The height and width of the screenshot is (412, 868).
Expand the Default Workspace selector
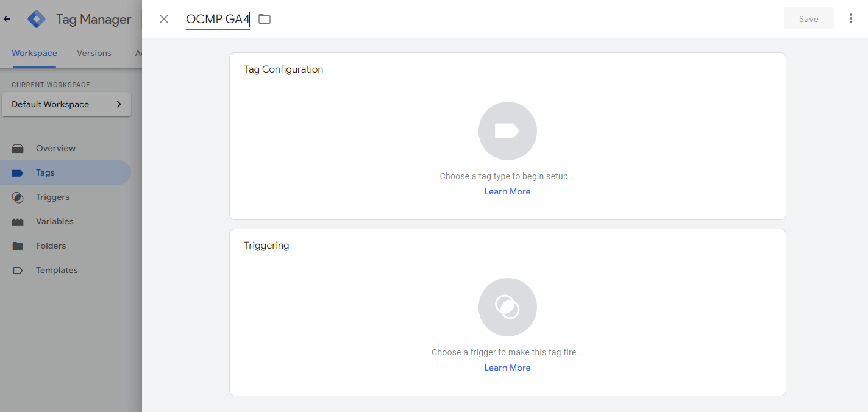pos(66,104)
